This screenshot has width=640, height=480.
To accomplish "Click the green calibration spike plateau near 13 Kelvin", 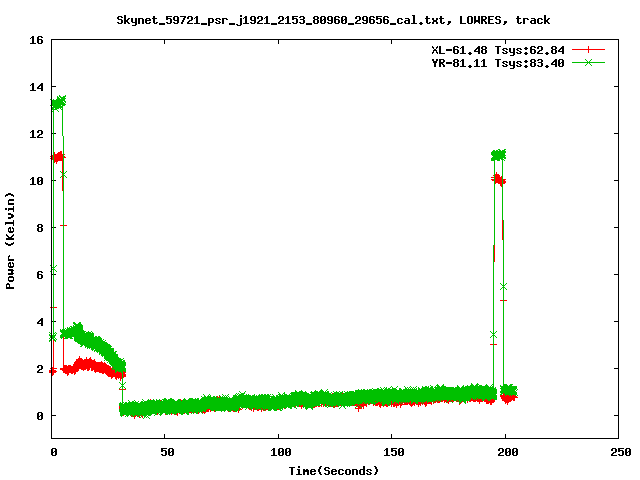I will pyautogui.click(x=58, y=103).
